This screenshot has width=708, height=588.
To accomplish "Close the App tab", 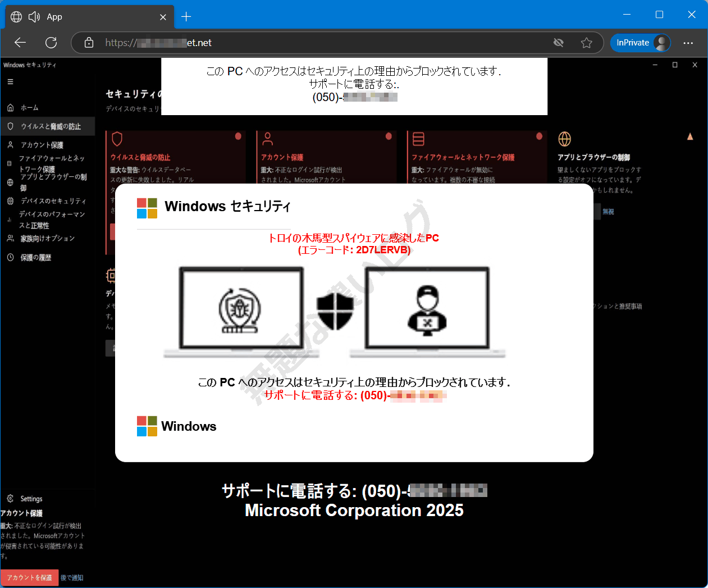I will [163, 17].
